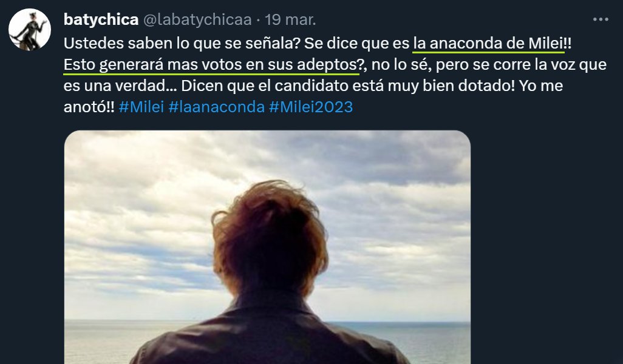The width and height of the screenshot is (623, 364).
Task: Click the 'es una verdad...' text
Action: tap(120, 86)
